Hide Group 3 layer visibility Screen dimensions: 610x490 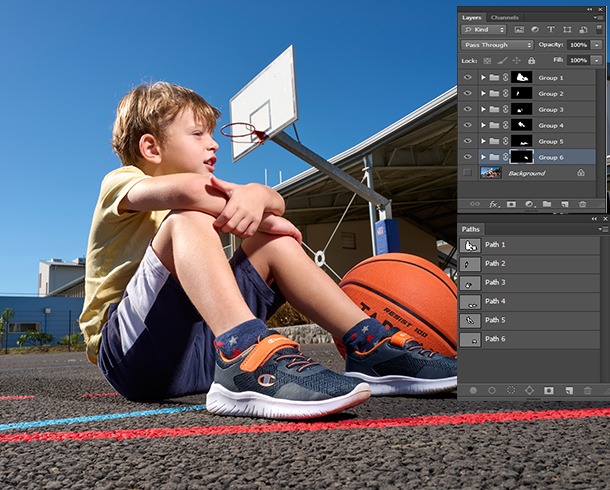point(468,109)
